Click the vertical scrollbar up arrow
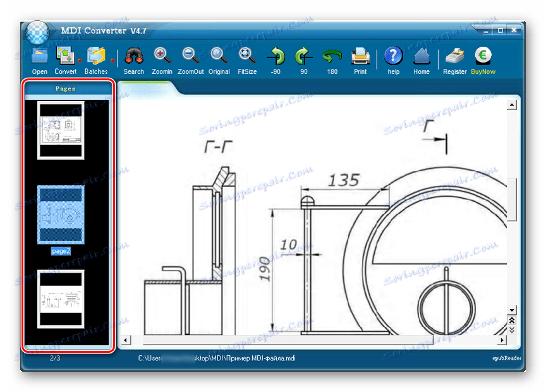 (x=511, y=104)
